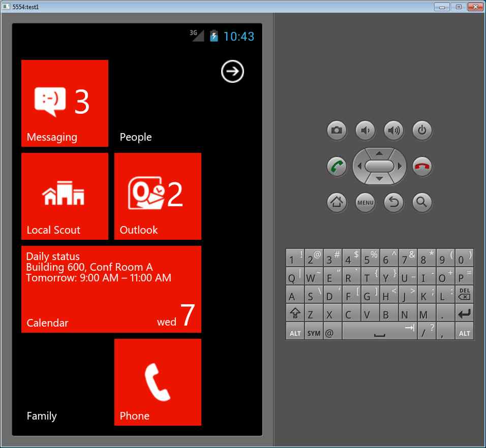The height and width of the screenshot is (448, 486).
Task: Click the red end call button
Action: [x=422, y=166]
